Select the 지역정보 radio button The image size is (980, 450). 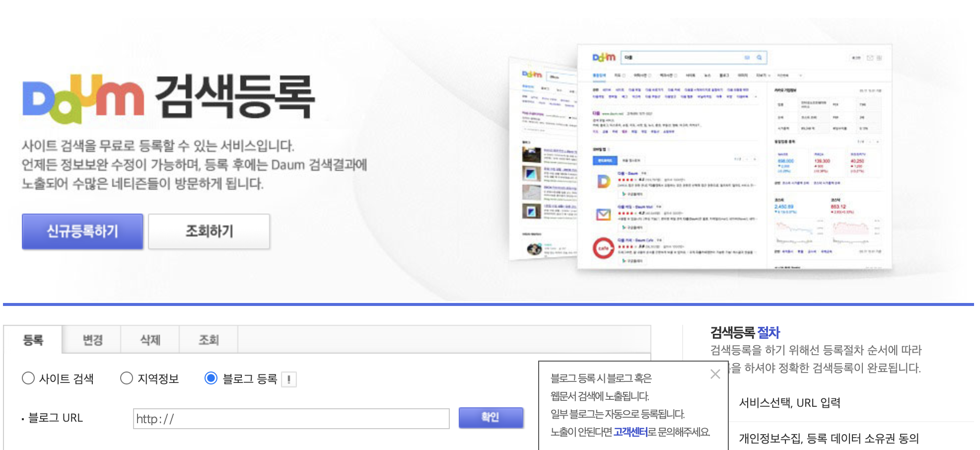(x=127, y=378)
